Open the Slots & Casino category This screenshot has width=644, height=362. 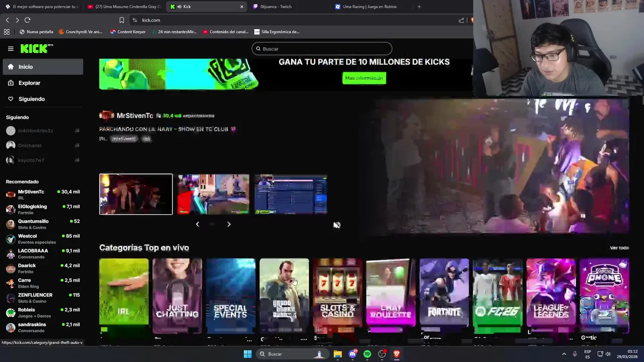(337, 296)
